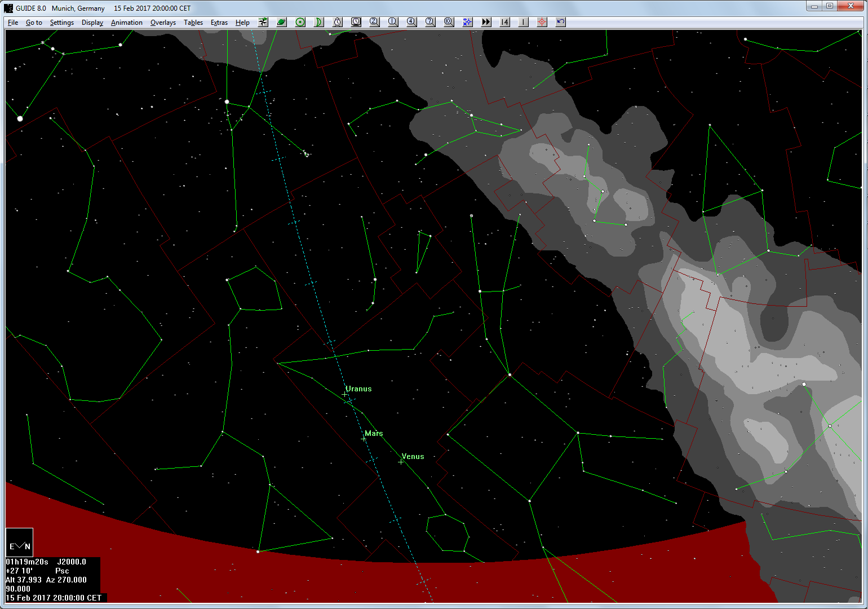
Task: Select zoom level 7 magnifier icon
Action: click(x=431, y=22)
